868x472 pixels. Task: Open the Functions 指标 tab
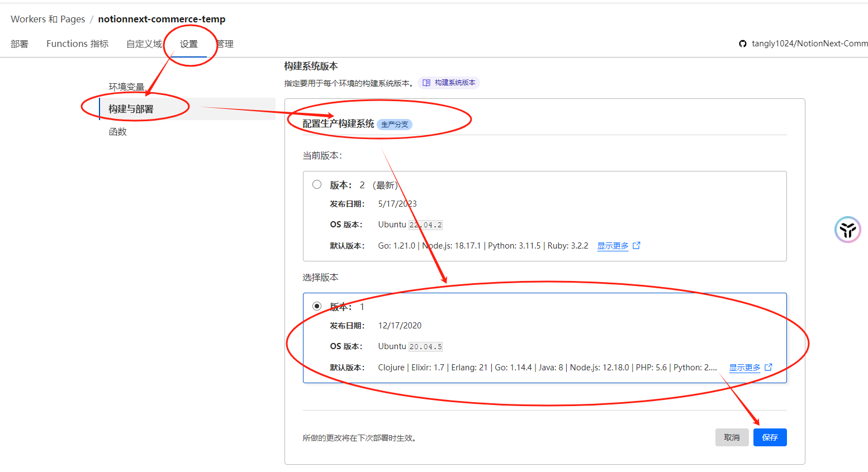pyautogui.click(x=78, y=44)
